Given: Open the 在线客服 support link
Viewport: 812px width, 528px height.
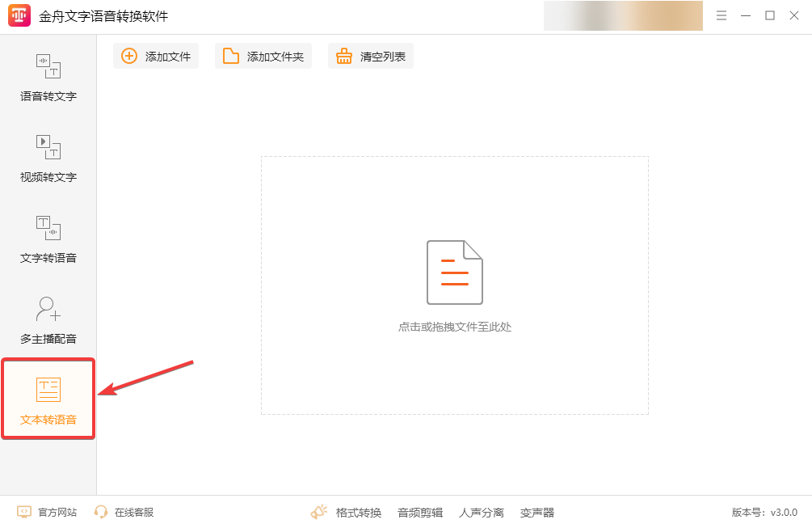Looking at the screenshot, I should tap(124, 513).
